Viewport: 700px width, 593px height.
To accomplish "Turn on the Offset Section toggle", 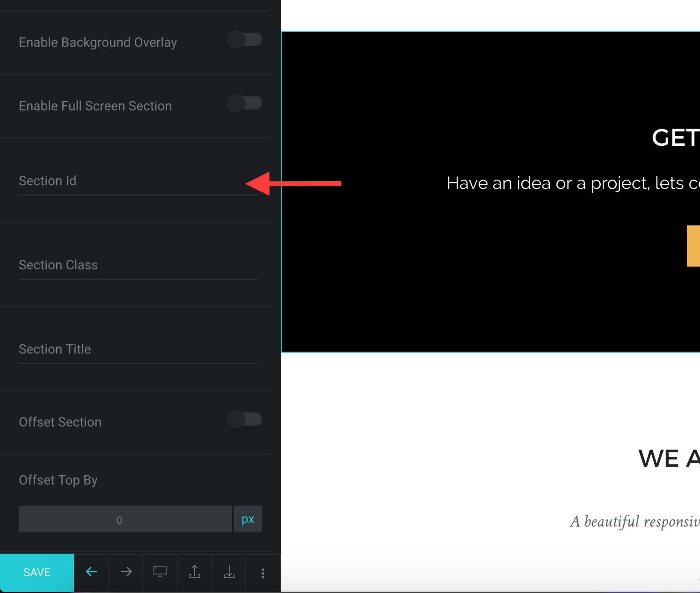I will (x=244, y=419).
